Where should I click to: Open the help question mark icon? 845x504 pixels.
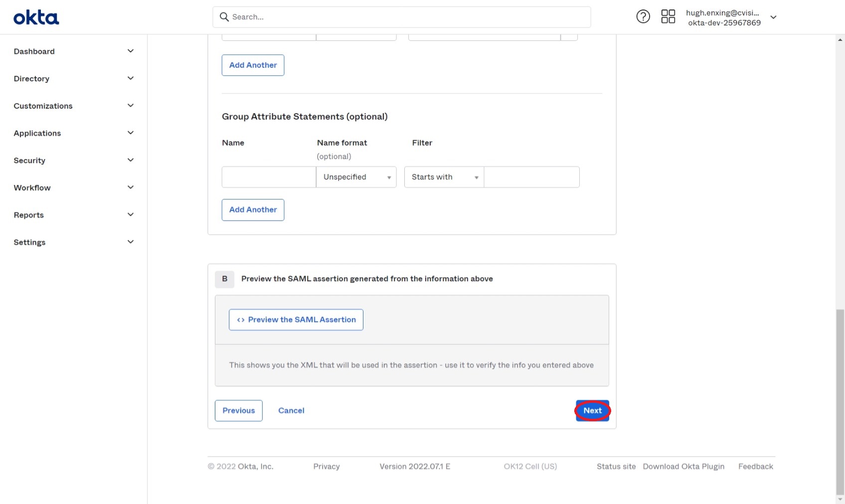pyautogui.click(x=643, y=17)
